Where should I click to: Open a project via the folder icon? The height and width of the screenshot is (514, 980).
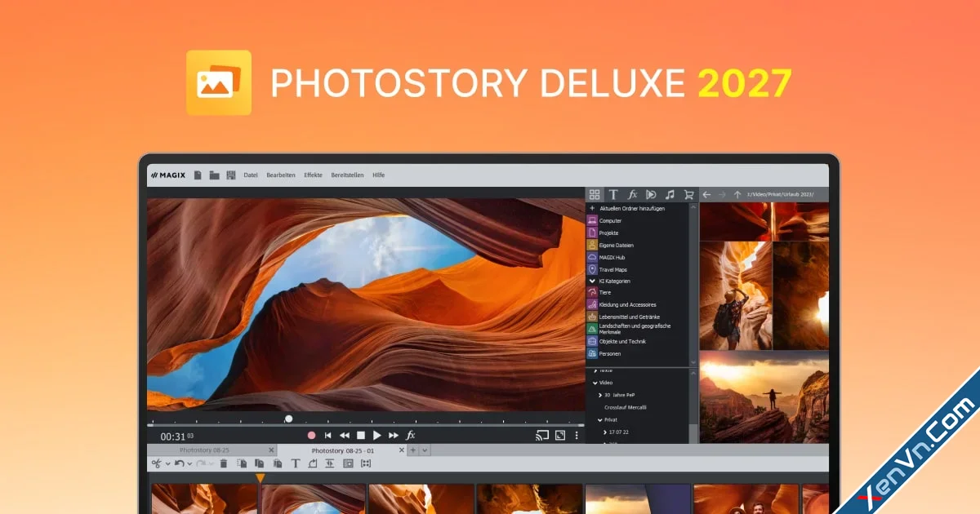214,175
